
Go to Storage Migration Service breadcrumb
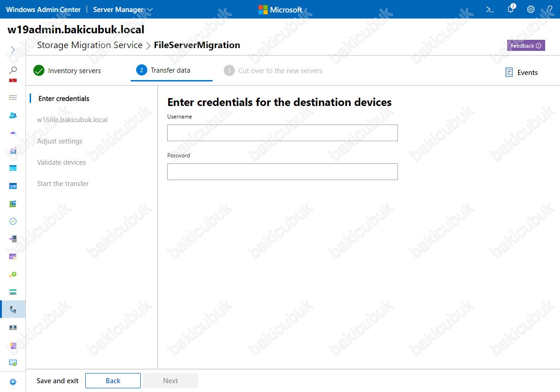click(x=90, y=45)
